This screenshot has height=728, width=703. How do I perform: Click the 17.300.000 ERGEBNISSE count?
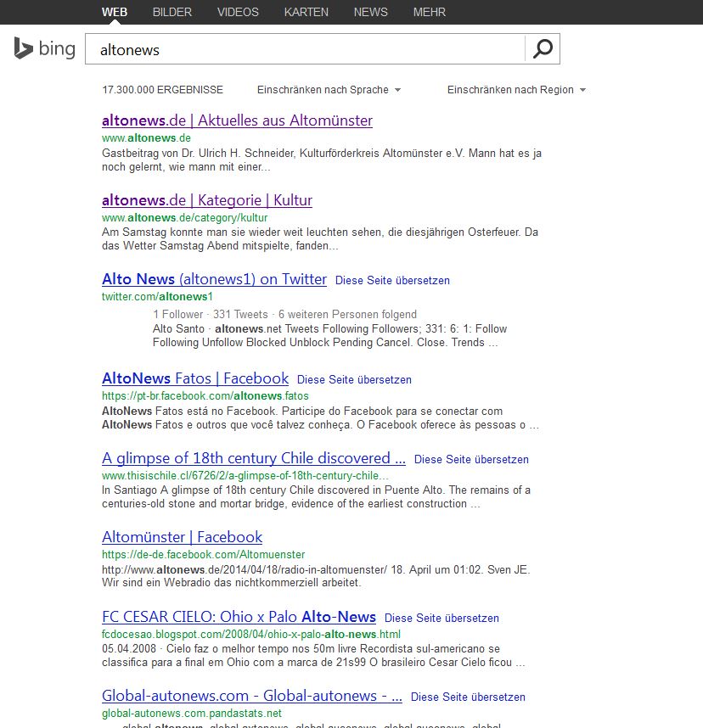(x=163, y=90)
